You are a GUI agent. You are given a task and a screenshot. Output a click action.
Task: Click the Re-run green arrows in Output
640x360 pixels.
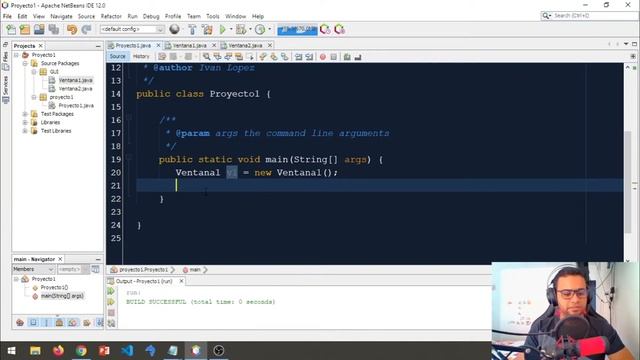point(111,292)
